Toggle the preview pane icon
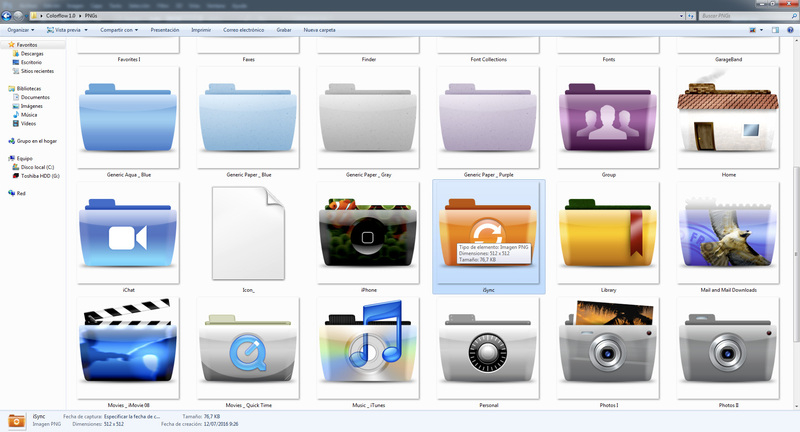 click(775, 30)
